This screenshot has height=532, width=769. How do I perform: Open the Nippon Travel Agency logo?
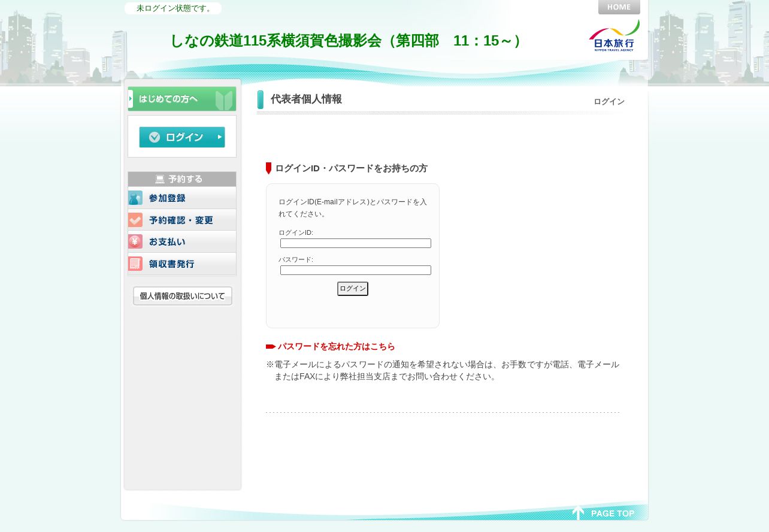(614, 35)
